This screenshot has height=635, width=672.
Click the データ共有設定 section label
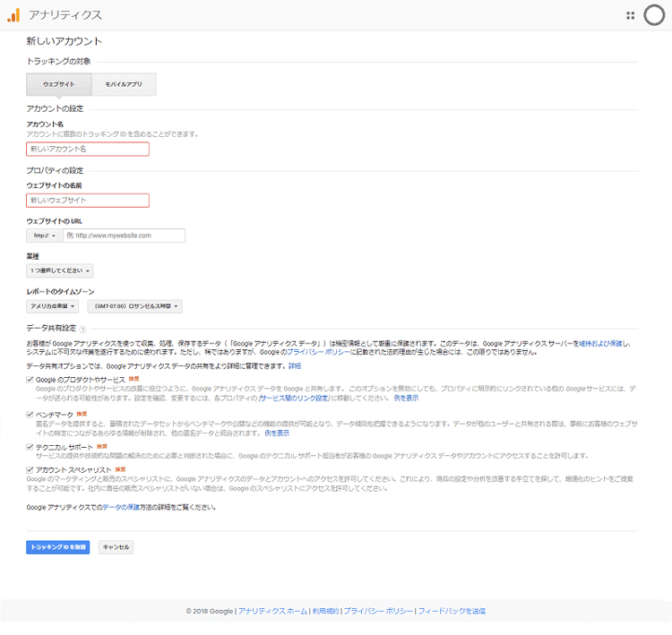tap(51, 328)
